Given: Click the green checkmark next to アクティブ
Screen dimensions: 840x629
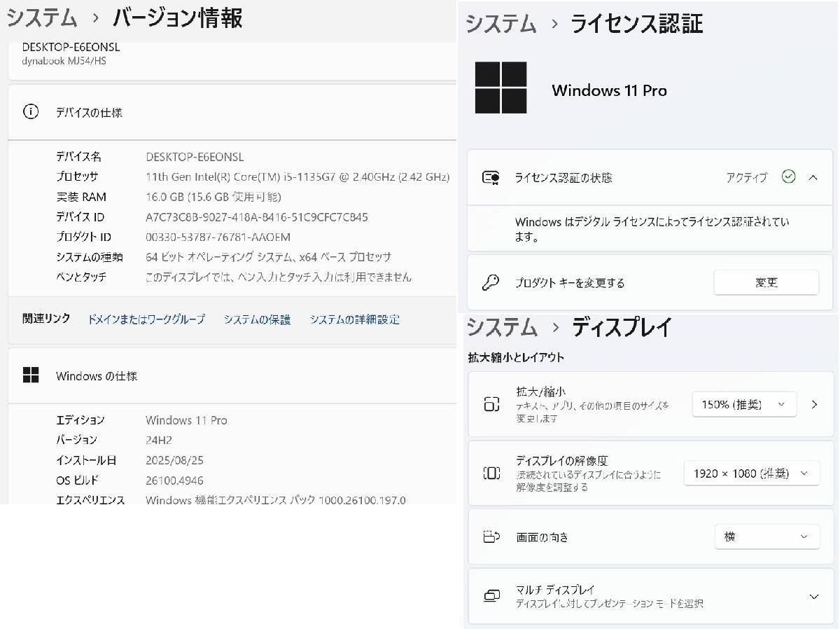Looking at the screenshot, I should 788,177.
